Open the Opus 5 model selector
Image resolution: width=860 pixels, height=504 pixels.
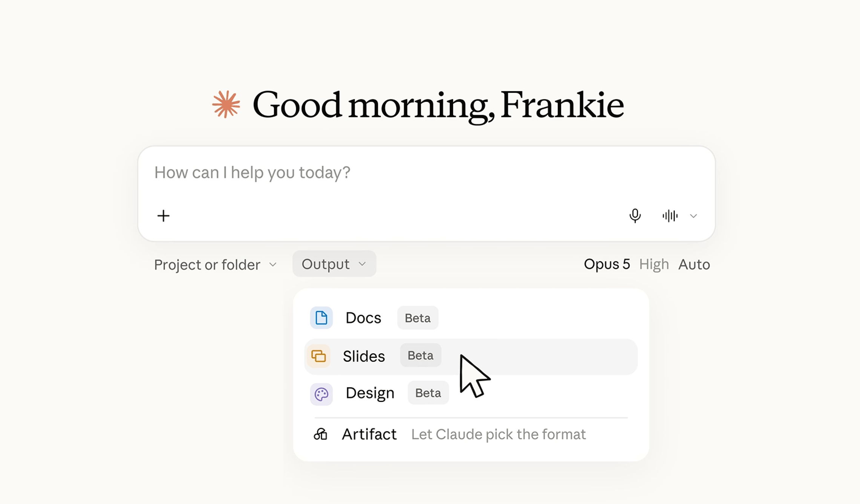point(607,264)
